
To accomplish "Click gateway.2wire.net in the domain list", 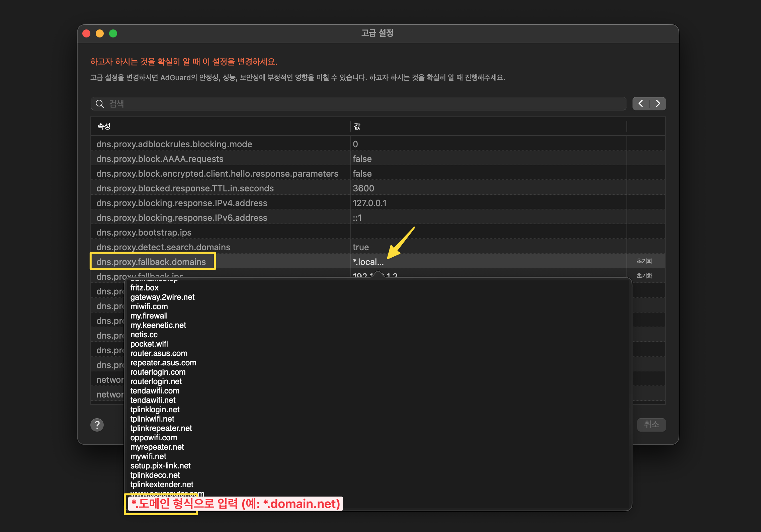I will click(162, 297).
